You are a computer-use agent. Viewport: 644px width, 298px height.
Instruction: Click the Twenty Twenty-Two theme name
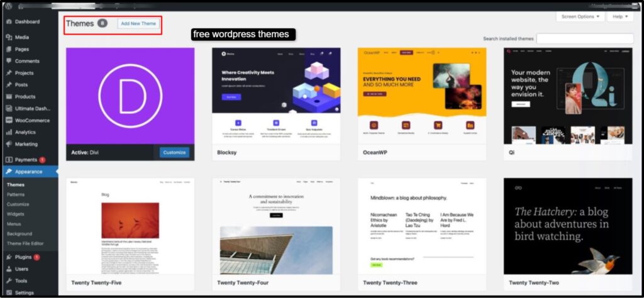click(534, 283)
